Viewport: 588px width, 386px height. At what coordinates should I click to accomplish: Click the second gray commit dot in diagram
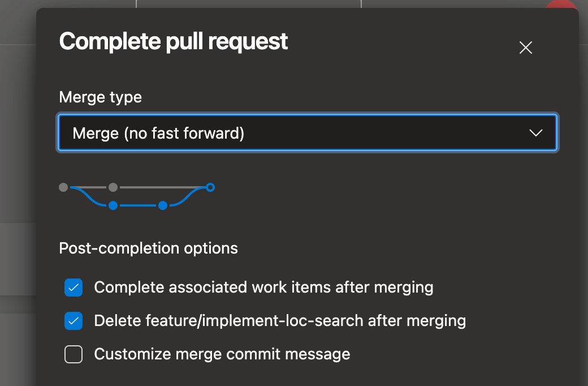pos(113,187)
